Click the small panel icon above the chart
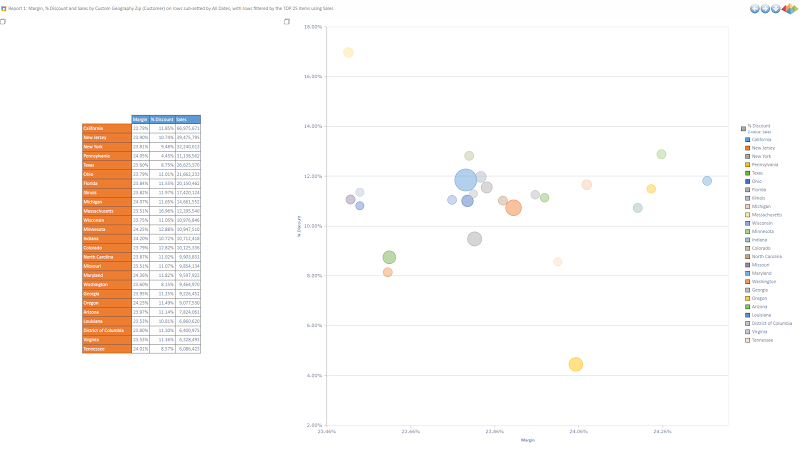The width and height of the screenshot is (800, 449). coord(287,21)
